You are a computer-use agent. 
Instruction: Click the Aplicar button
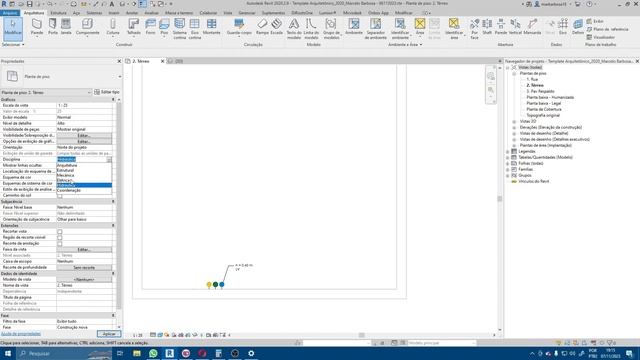(109, 334)
